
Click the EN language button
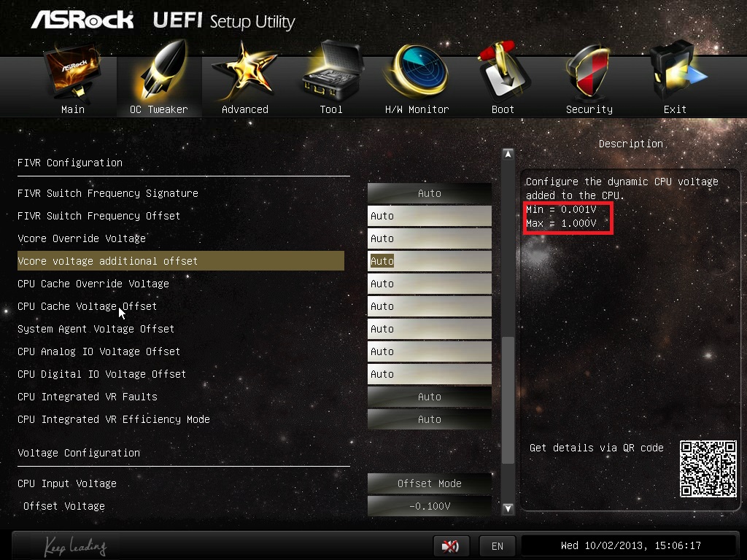[498, 545]
